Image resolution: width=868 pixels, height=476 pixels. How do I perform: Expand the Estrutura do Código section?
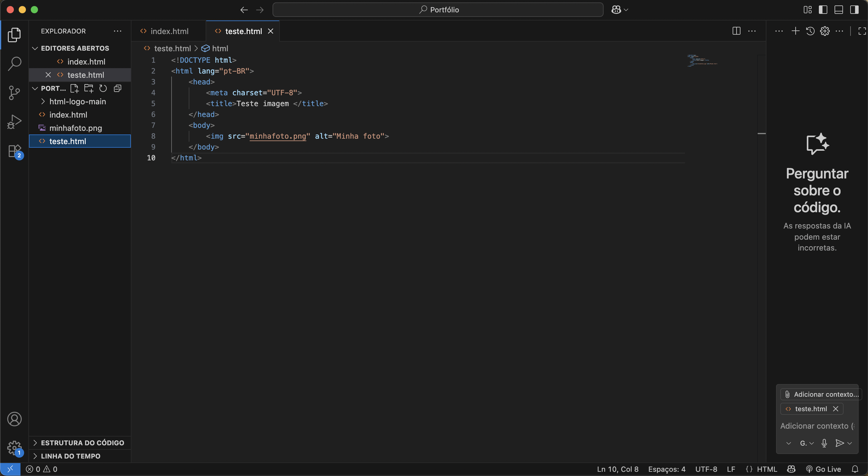[x=80, y=443]
